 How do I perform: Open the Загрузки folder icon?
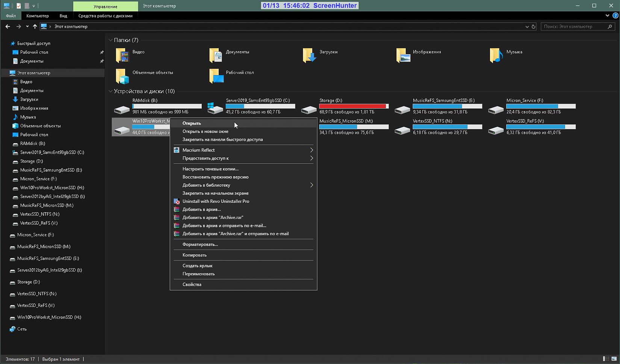tap(309, 56)
